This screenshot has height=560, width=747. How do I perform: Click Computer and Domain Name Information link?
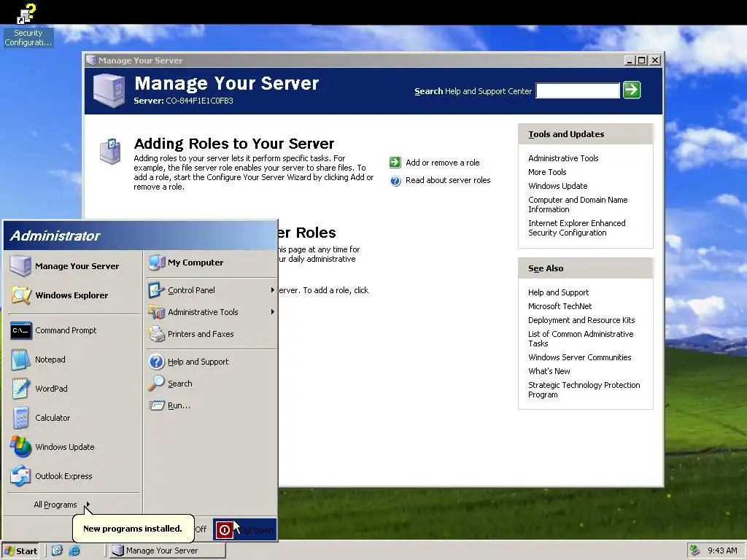coord(578,204)
